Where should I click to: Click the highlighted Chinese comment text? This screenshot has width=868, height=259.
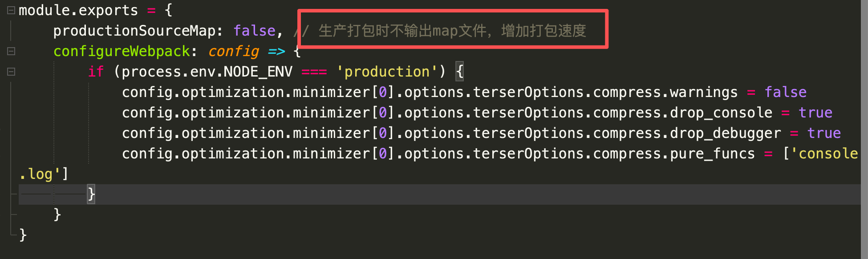pyautogui.click(x=452, y=31)
